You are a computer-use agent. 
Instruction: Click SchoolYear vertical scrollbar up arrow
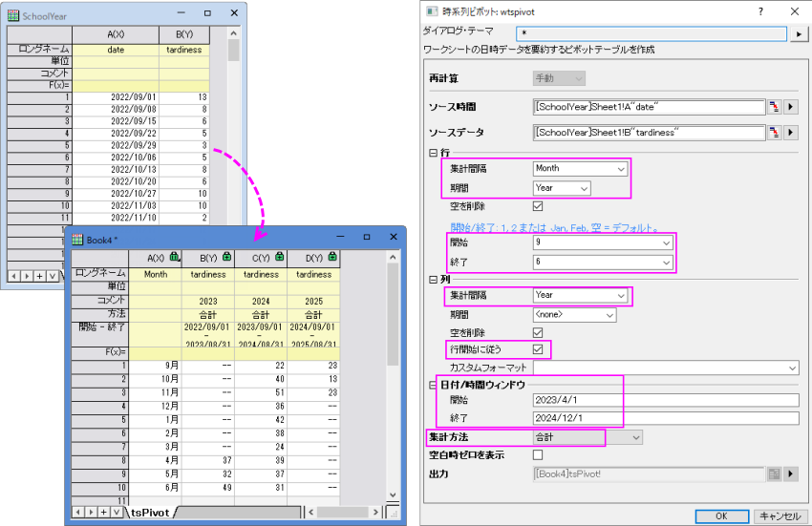pos(233,33)
